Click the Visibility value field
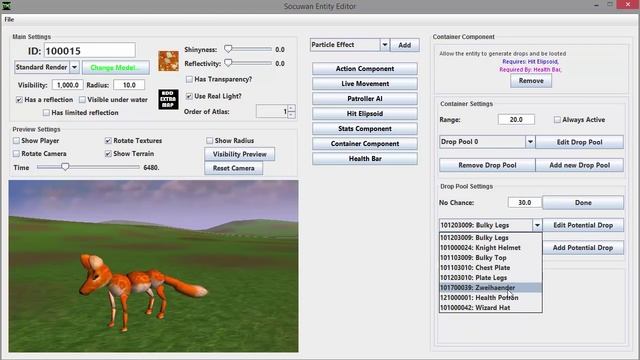 (68, 85)
